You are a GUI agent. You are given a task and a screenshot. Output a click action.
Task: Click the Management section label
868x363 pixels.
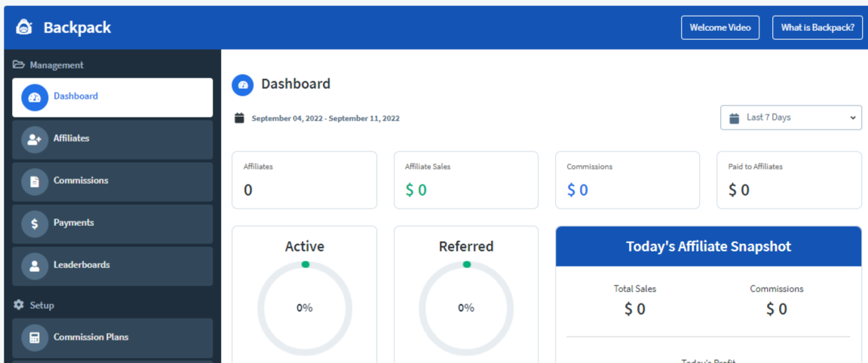[57, 66]
